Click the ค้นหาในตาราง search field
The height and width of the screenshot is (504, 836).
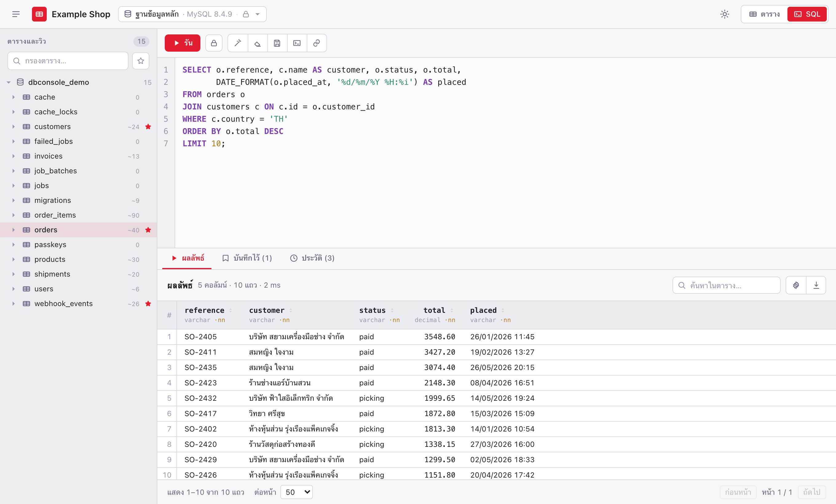tap(726, 285)
